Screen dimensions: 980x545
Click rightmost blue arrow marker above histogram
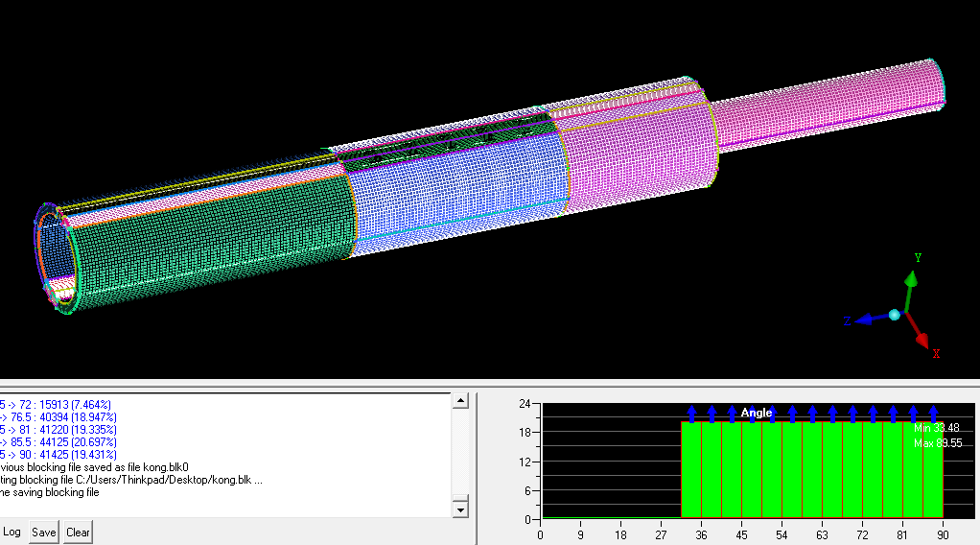933,413
